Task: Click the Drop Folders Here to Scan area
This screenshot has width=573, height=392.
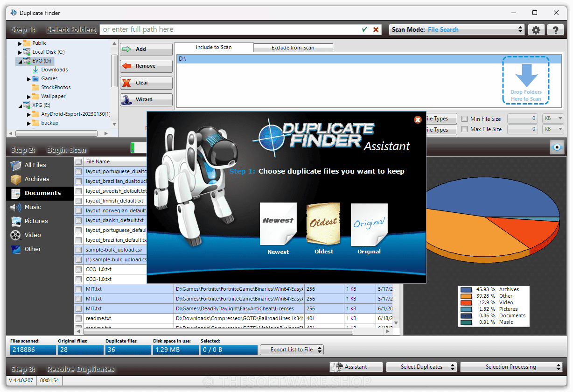Action: click(526, 80)
